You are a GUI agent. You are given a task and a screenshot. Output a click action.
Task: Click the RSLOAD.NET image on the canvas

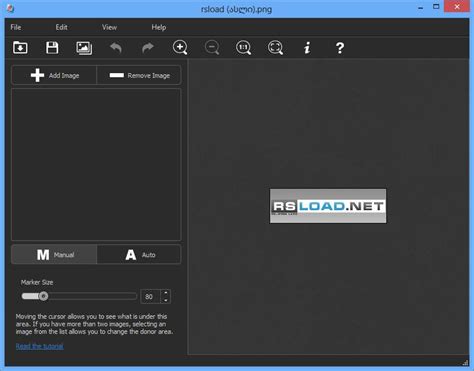point(328,206)
